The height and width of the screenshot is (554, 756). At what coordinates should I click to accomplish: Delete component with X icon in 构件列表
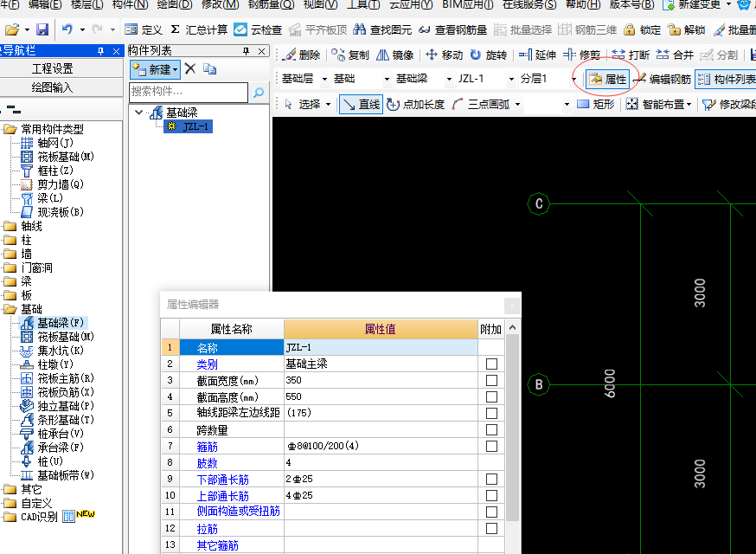(190, 69)
